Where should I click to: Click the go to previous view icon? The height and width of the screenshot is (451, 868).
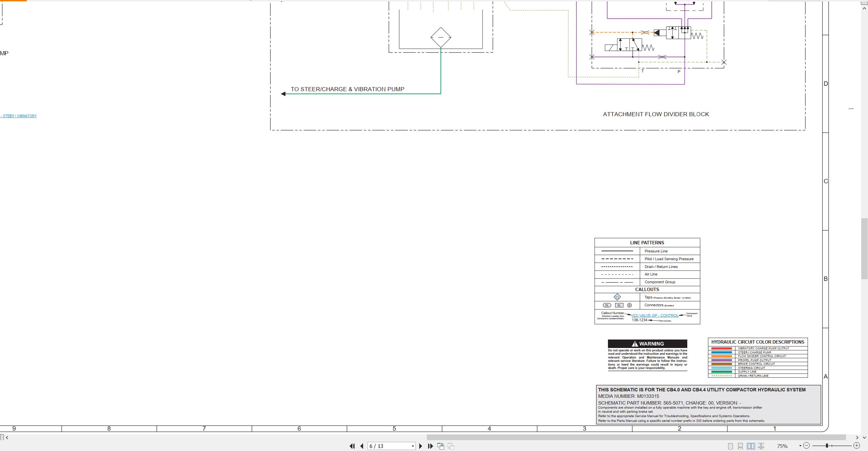[x=441, y=446]
